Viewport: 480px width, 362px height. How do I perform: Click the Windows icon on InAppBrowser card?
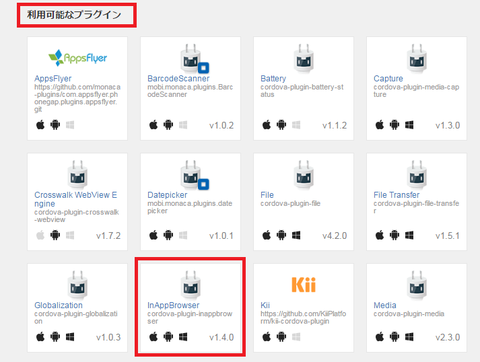[x=183, y=337]
